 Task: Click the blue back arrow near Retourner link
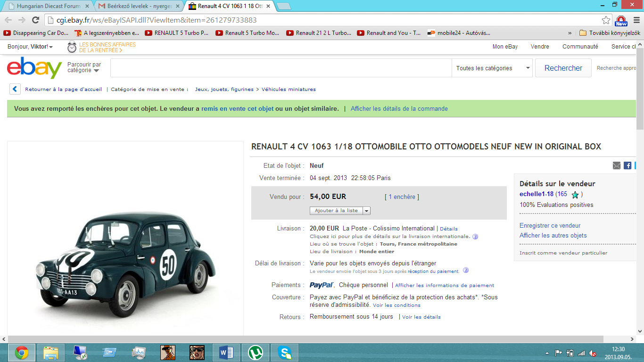click(x=15, y=89)
